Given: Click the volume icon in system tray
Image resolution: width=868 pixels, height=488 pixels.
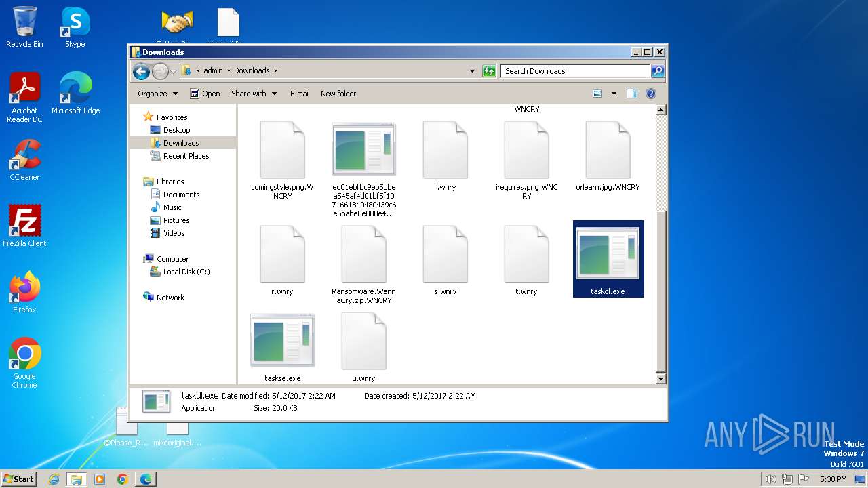Looking at the screenshot, I should point(770,479).
